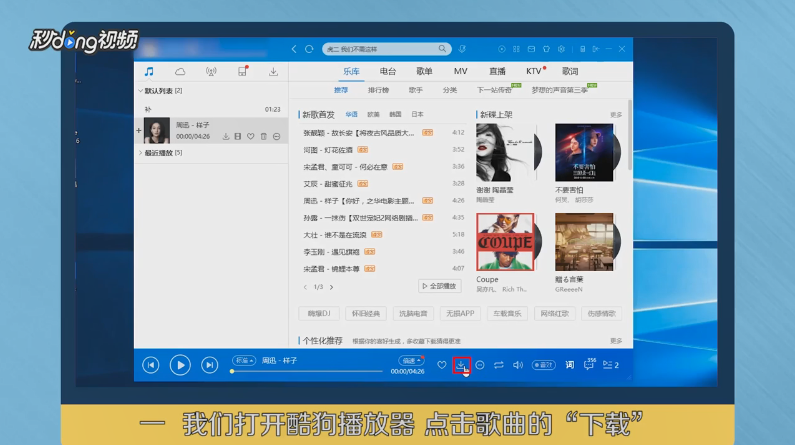Open the local music note tab

[149, 71]
